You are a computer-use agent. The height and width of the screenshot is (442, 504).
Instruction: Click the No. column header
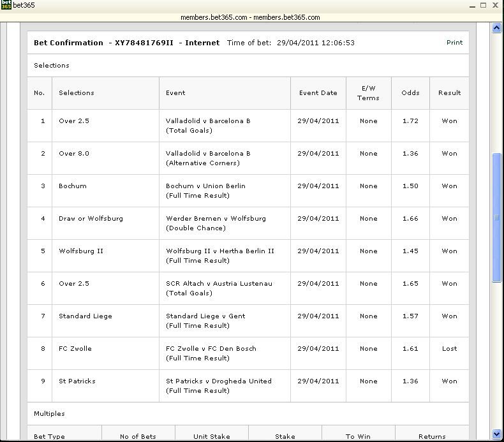coord(39,93)
